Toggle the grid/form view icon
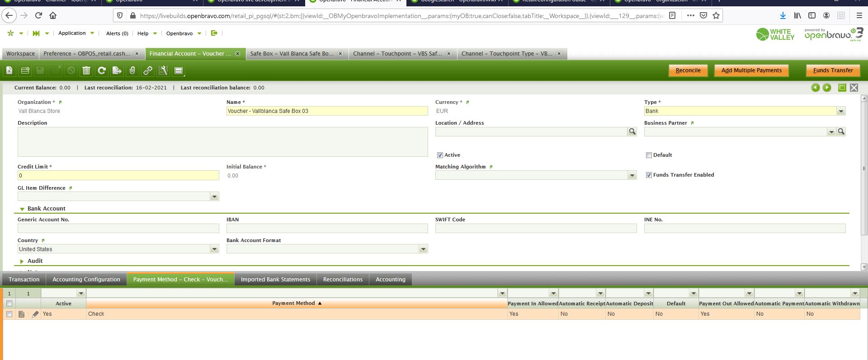Image resolution: width=868 pixels, height=360 pixels. coord(179,70)
